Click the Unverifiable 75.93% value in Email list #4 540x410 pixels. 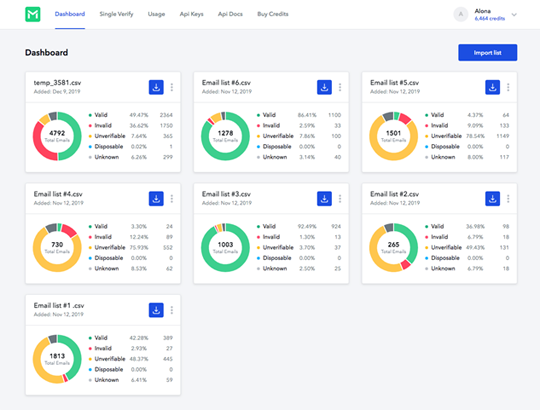[x=139, y=248]
